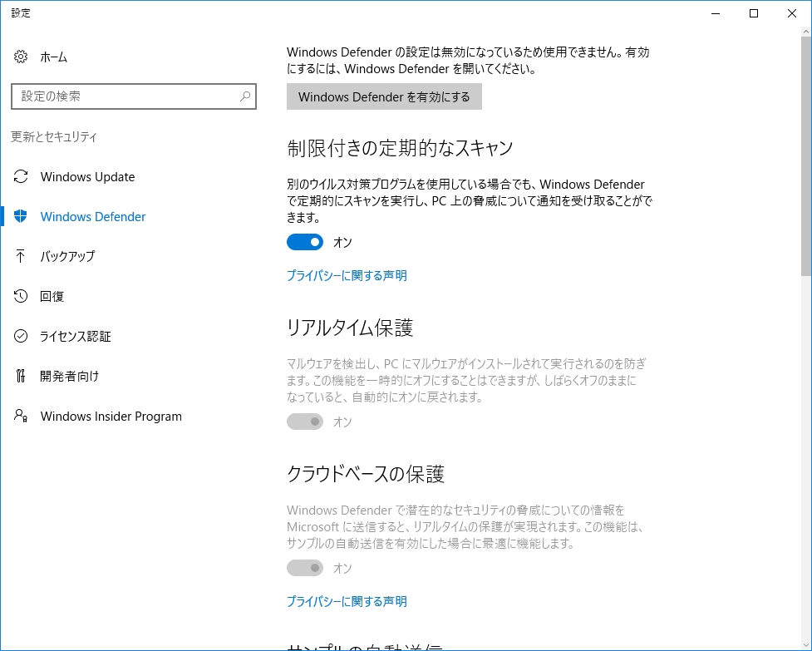
Task: Click the Windows Insider Program person icon
Action: pos(20,416)
